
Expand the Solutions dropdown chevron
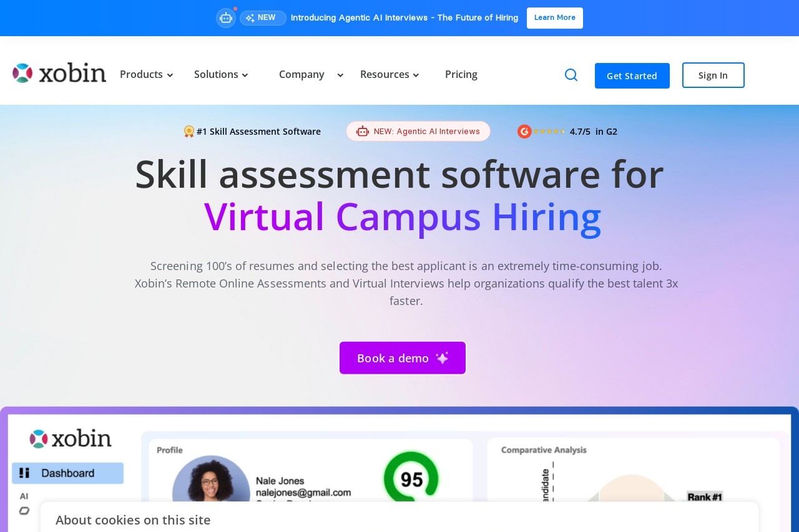245,75
